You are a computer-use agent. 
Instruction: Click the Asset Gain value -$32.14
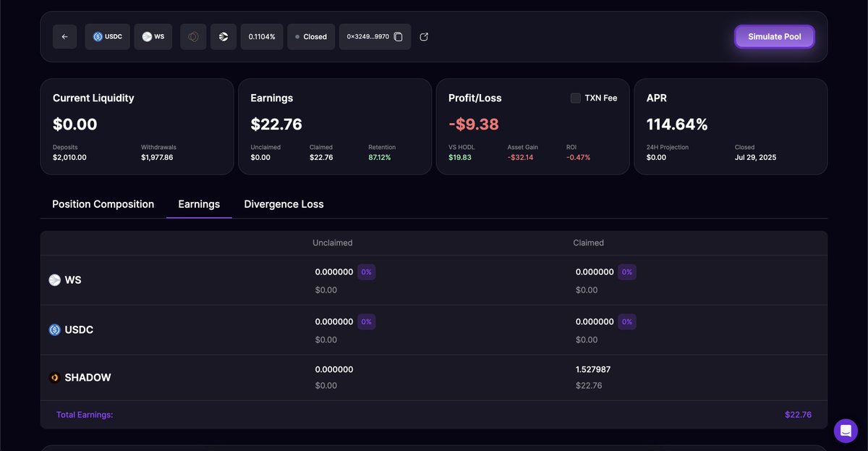click(x=521, y=157)
